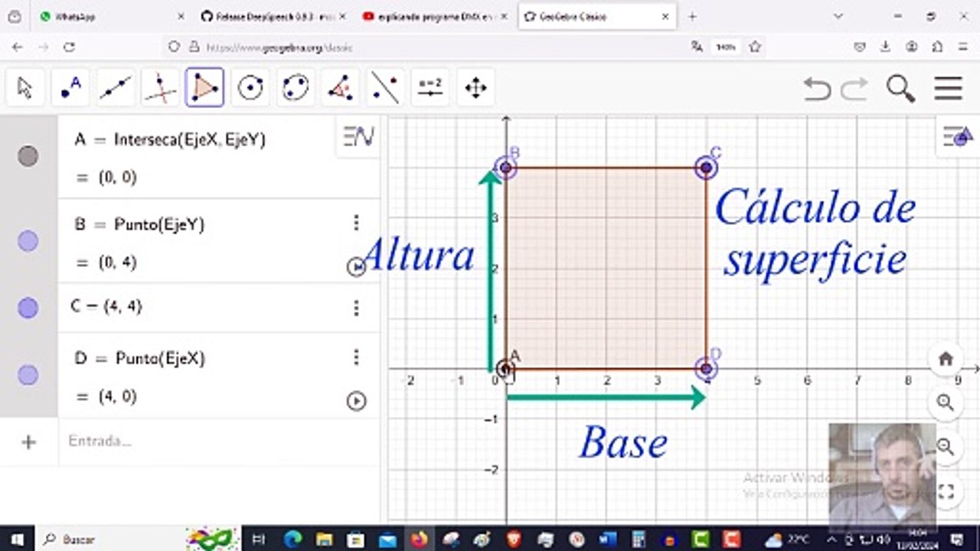Select the GeoGebra Clásico tab
980x551 pixels.
coord(596,16)
